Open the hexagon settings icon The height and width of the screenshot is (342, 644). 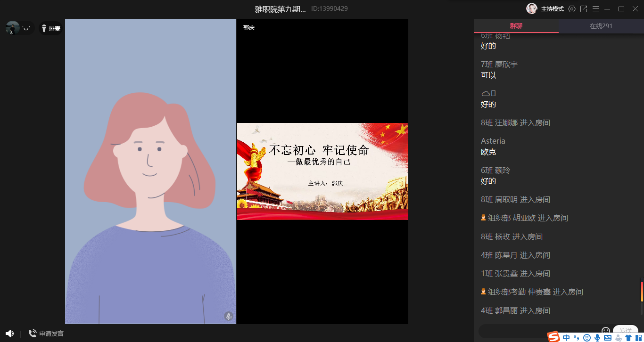pos(572,9)
